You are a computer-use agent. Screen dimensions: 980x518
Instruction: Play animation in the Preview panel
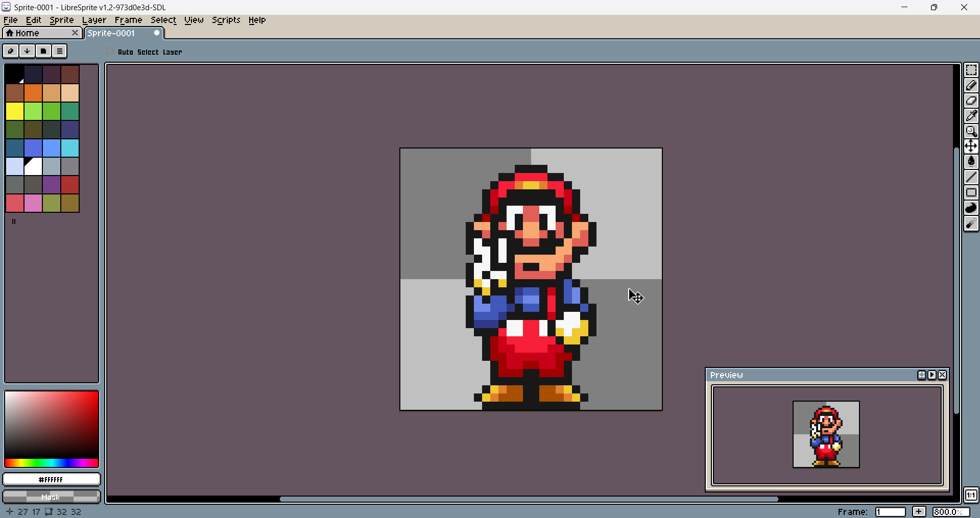coord(932,375)
